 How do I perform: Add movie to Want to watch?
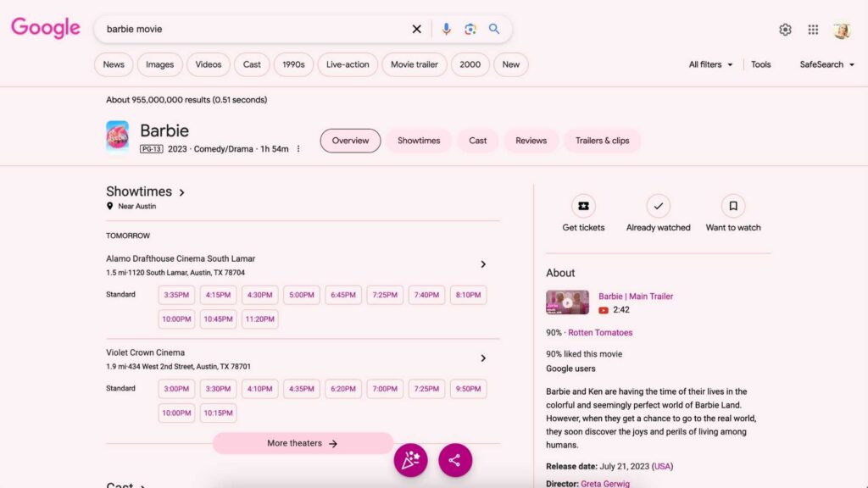click(x=732, y=206)
